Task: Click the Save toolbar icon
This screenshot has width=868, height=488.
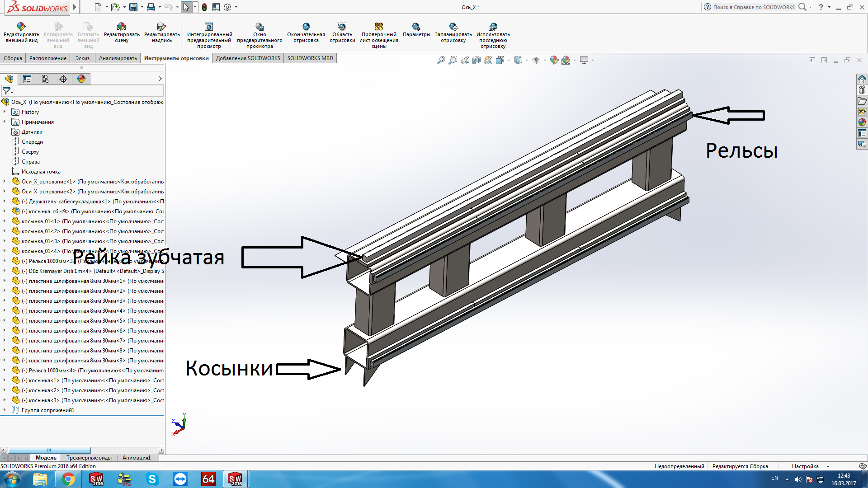Action: [133, 7]
